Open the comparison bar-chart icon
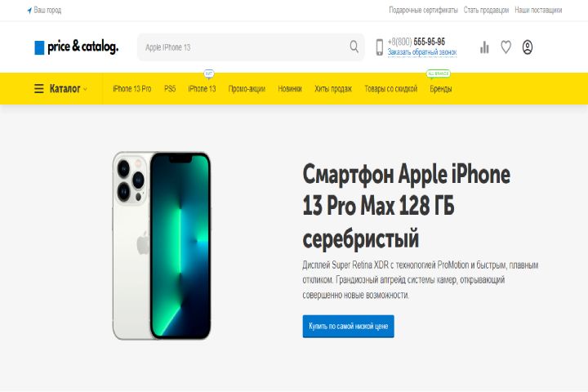588x392 pixels. click(x=484, y=47)
